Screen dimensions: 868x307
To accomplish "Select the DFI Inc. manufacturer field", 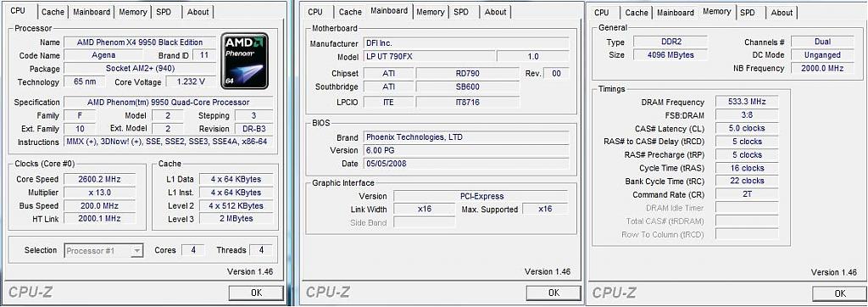I will 465,42.
